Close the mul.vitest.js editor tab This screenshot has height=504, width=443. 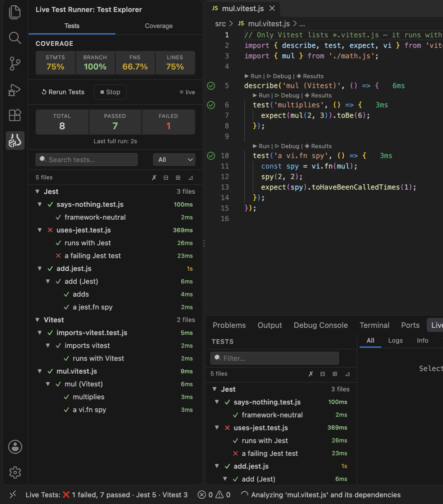[272, 8]
